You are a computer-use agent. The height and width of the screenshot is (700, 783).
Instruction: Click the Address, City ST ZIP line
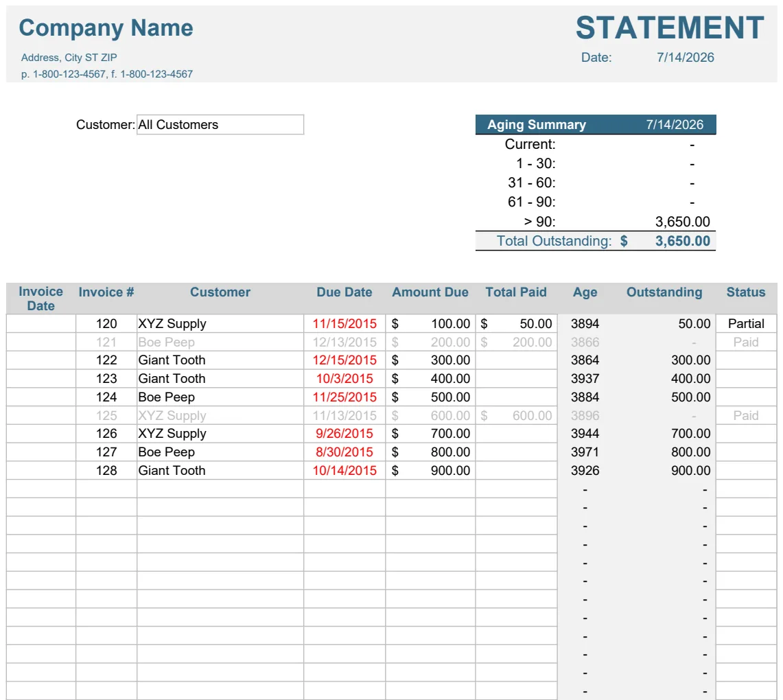pyautogui.click(x=69, y=58)
